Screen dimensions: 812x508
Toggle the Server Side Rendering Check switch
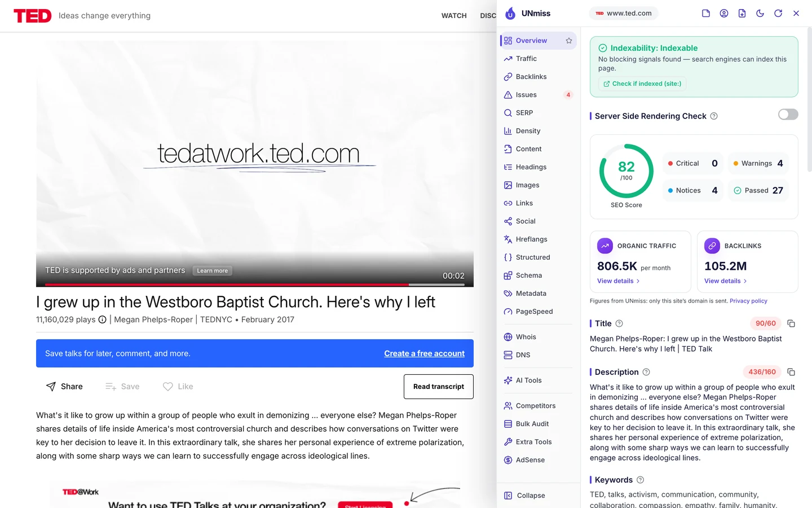pos(788,115)
